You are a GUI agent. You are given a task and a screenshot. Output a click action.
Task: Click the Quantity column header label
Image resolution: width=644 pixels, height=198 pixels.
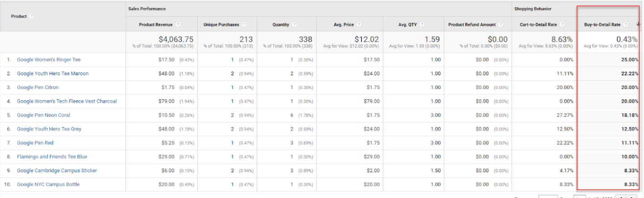click(x=281, y=25)
